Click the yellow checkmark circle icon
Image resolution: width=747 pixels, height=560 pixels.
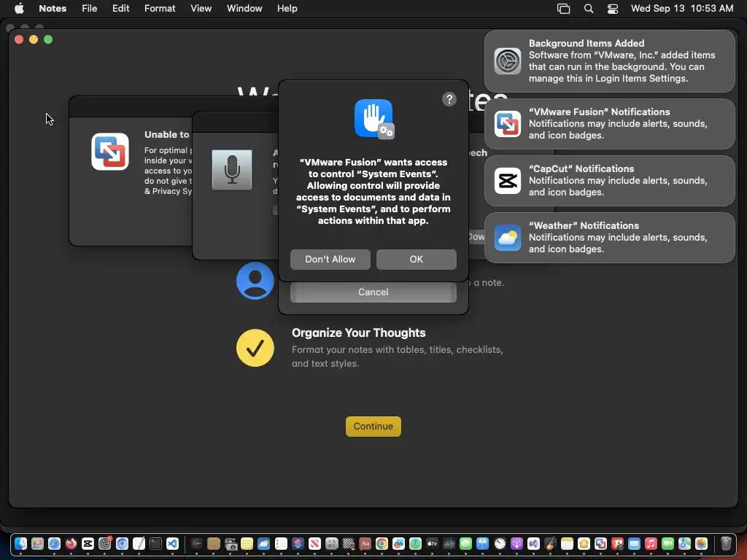pos(255,348)
